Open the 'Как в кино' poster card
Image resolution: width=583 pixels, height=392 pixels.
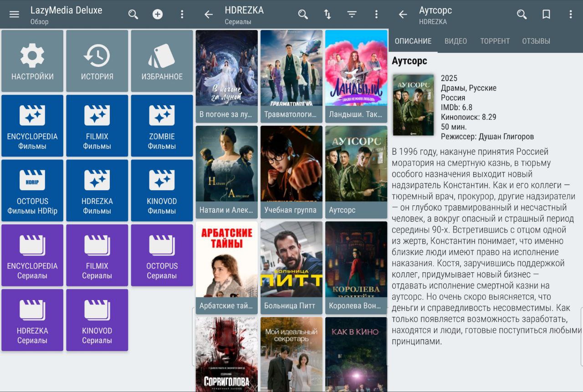[356, 354]
